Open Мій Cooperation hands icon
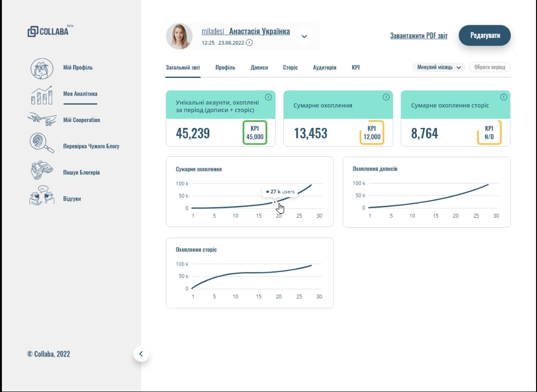537x392 pixels. (x=42, y=120)
